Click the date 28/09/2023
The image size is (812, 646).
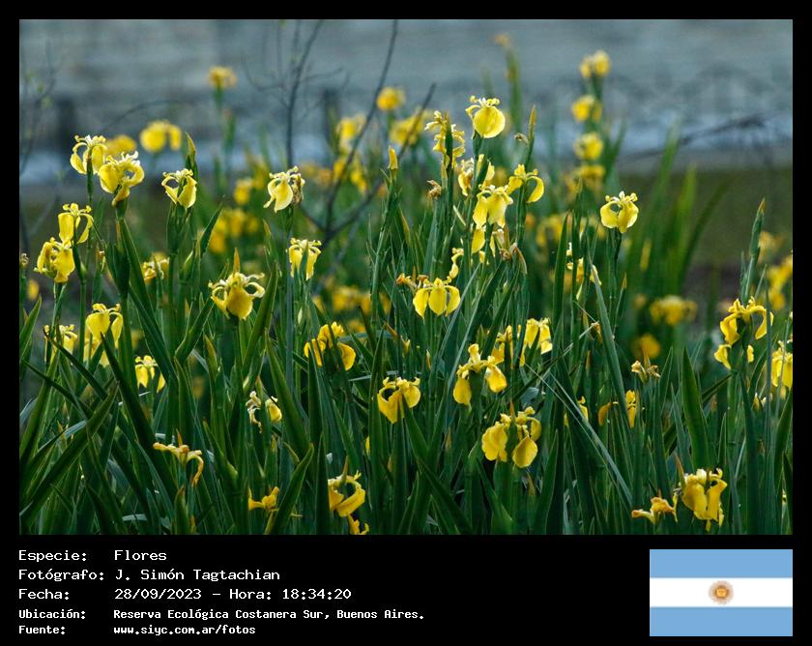157,594
